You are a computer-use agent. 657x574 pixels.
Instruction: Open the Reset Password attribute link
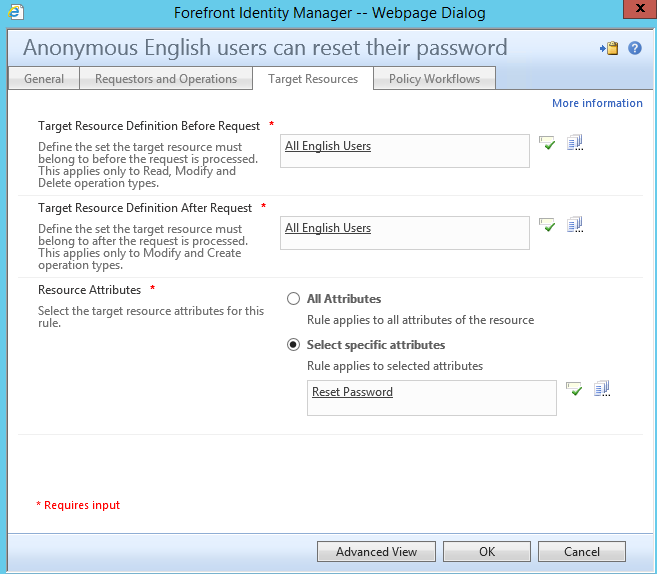tap(352, 392)
